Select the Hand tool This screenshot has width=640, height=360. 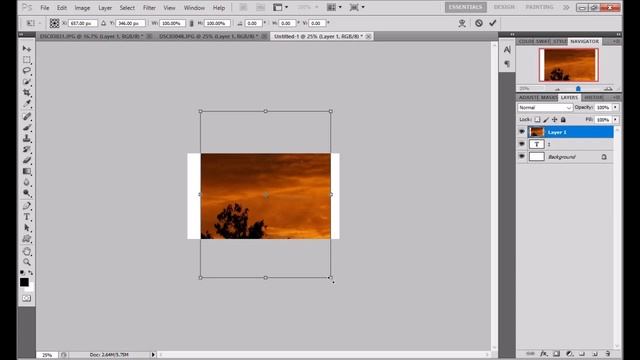click(x=27, y=251)
